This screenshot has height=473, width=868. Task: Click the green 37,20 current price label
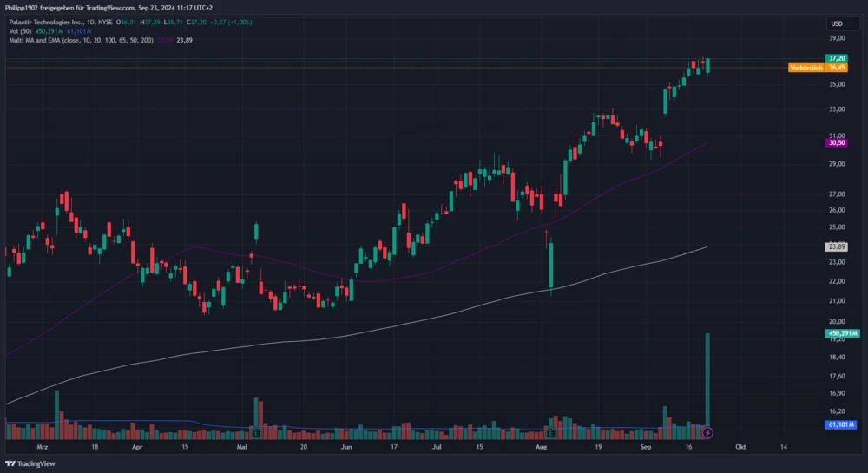[837, 57]
